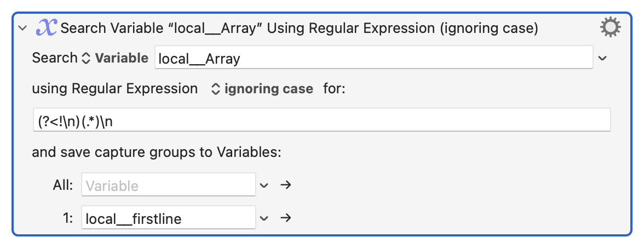
Task: Focus the local__Array variable name field
Action: pyautogui.click(x=373, y=58)
